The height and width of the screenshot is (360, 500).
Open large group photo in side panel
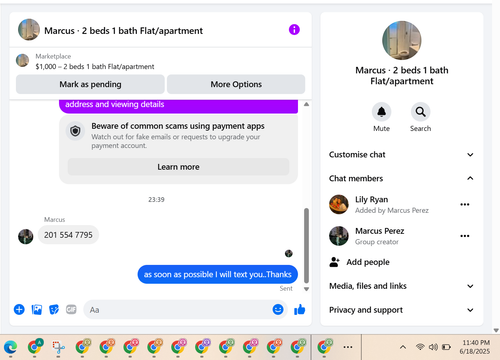402,40
